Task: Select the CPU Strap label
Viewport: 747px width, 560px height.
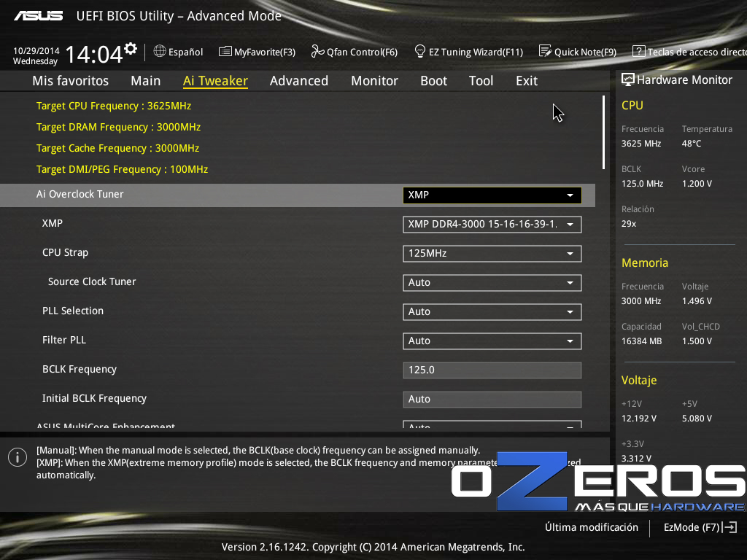Action: (x=65, y=252)
